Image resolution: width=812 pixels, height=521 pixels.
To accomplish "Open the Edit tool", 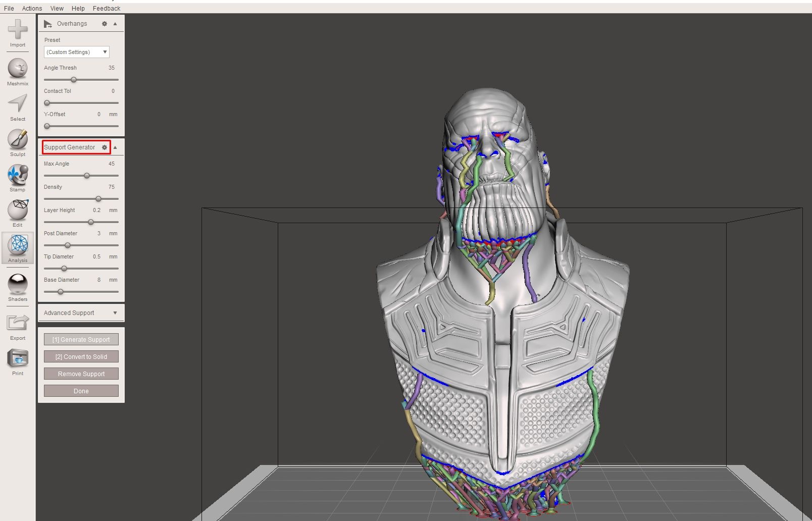I will tap(18, 211).
